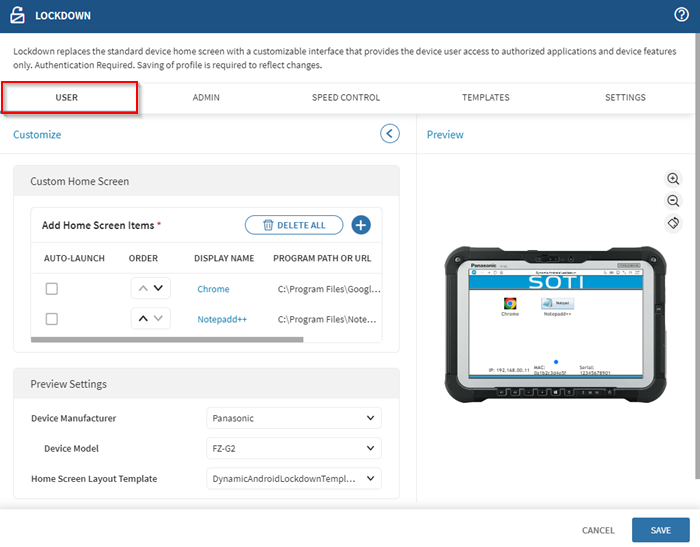The height and width of the screenshot is (547, 700).
Task: Click the horizontal scrollbar under items table
Action: pos(167,340)
